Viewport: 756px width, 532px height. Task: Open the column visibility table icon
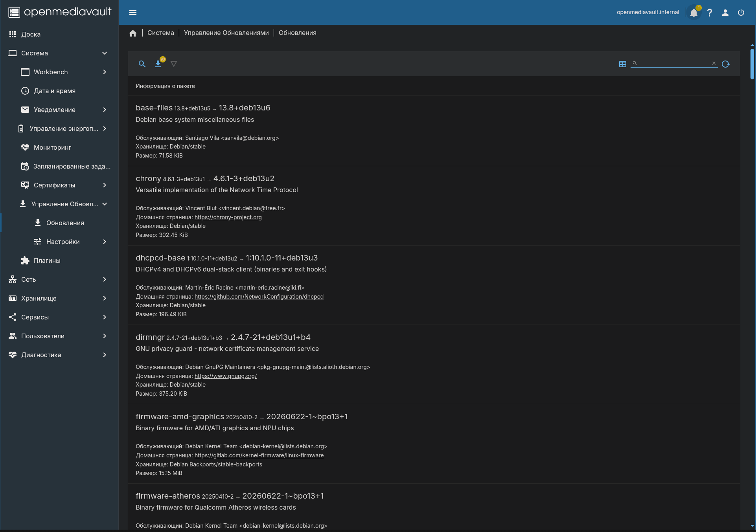[623, 64]
